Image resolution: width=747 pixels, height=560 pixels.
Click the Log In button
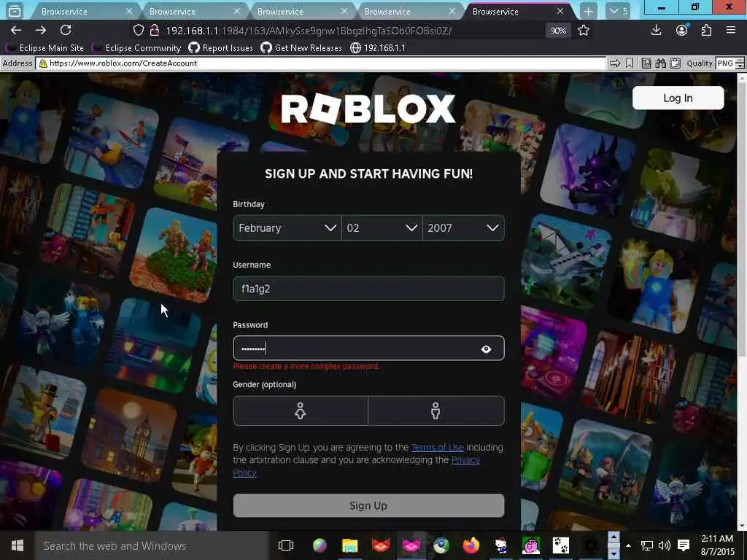pyautogui.click(x=678, y=98)
